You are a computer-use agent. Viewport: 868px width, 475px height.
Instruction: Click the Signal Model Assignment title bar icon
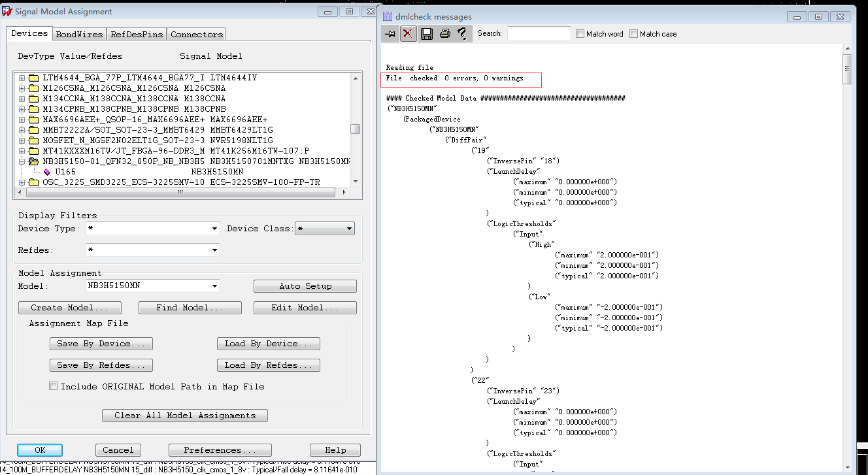[7, 12]
